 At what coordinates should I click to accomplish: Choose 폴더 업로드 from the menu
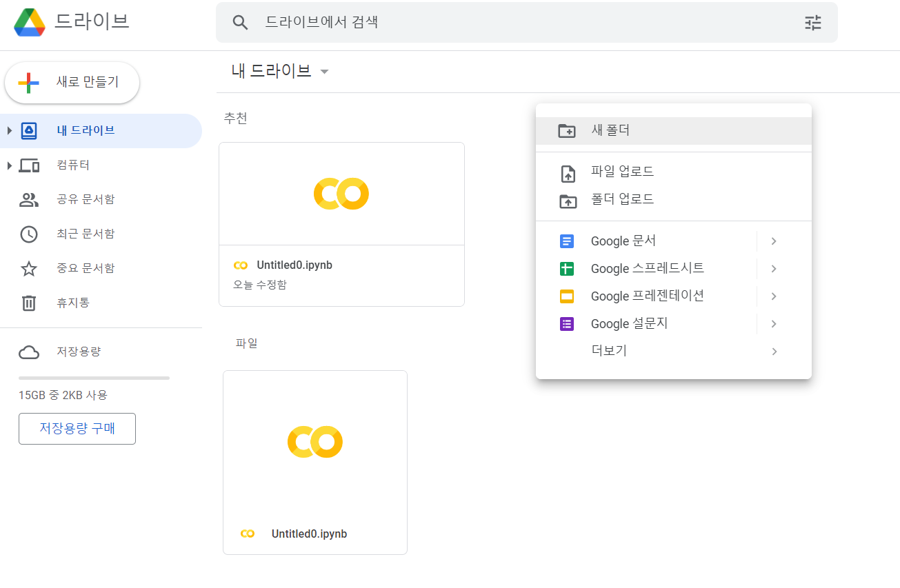(674, 200)
